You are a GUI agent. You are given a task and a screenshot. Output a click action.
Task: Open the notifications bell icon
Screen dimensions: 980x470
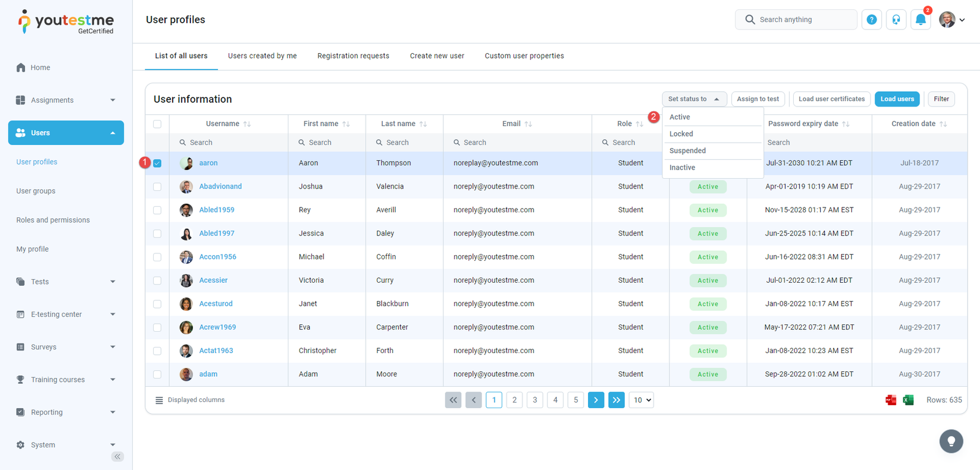[920, 20]
